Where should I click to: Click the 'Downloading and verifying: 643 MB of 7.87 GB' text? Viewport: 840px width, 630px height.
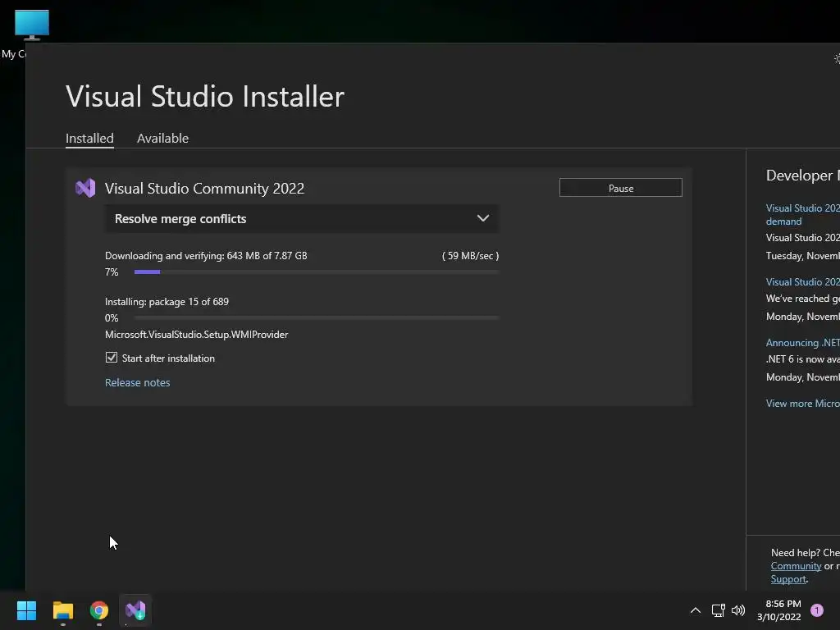click(x=206, y=256)
